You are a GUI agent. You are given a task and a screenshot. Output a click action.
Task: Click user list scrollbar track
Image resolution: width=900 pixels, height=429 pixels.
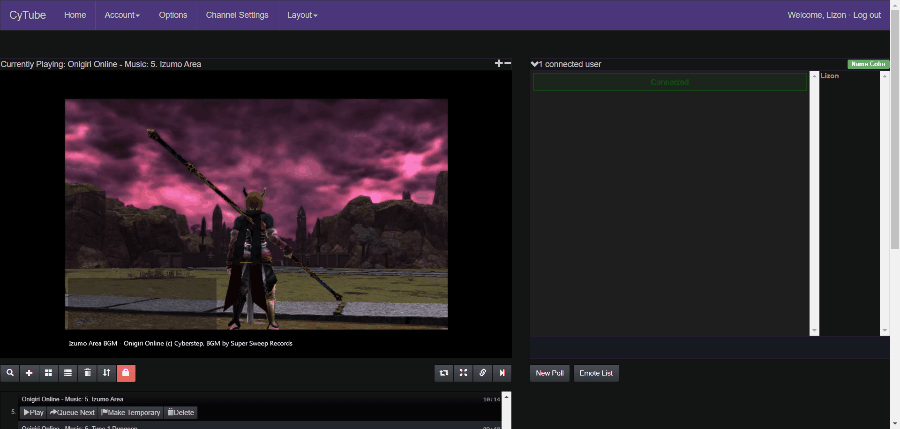[884, 203]
